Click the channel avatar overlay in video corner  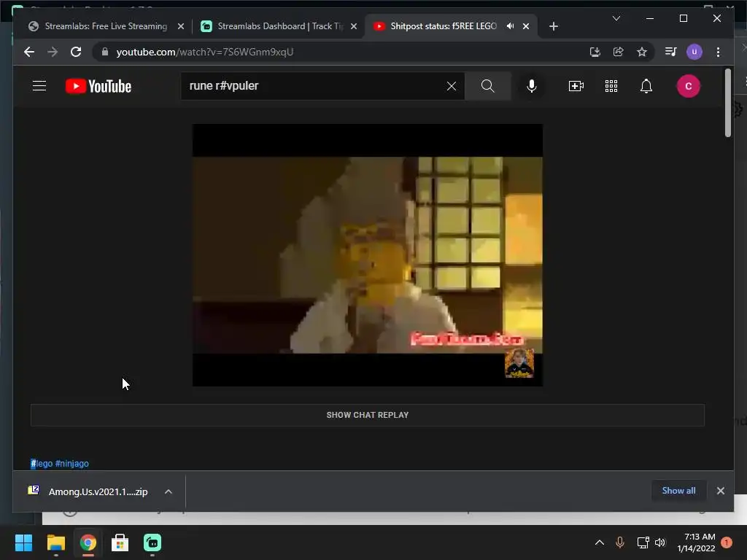pyautogui.click(x=519, y=363)
